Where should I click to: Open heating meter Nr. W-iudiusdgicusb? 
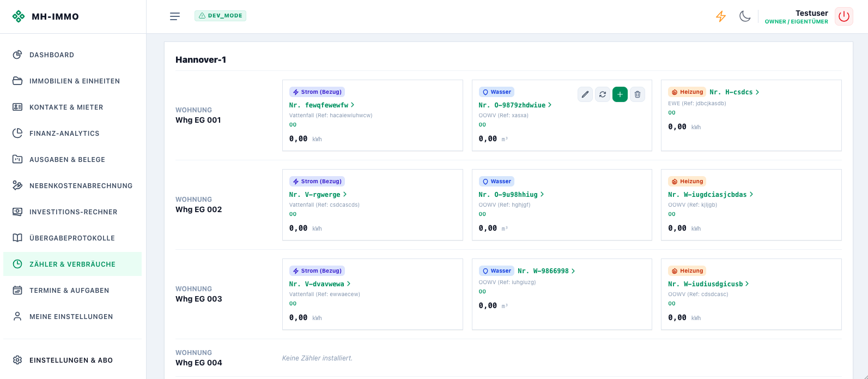[708, 284]
